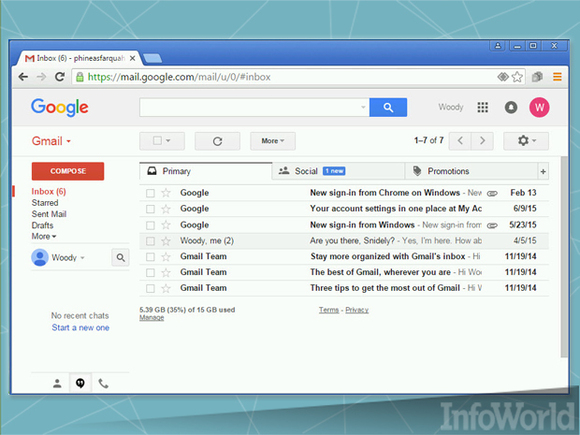This screenshot has width=580, height=435.
Task: Check the Woody, me (2) conversation
Action: point(150,241)
